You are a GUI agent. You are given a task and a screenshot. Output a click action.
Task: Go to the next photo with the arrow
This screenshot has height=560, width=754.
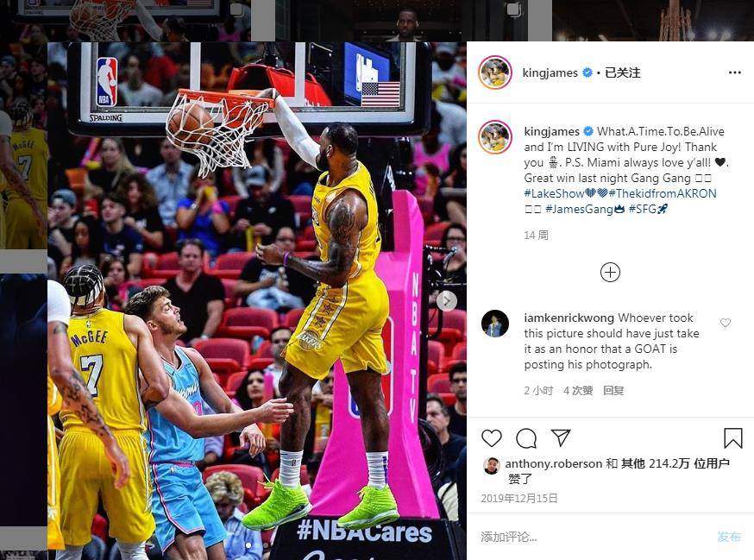(447, 301)
